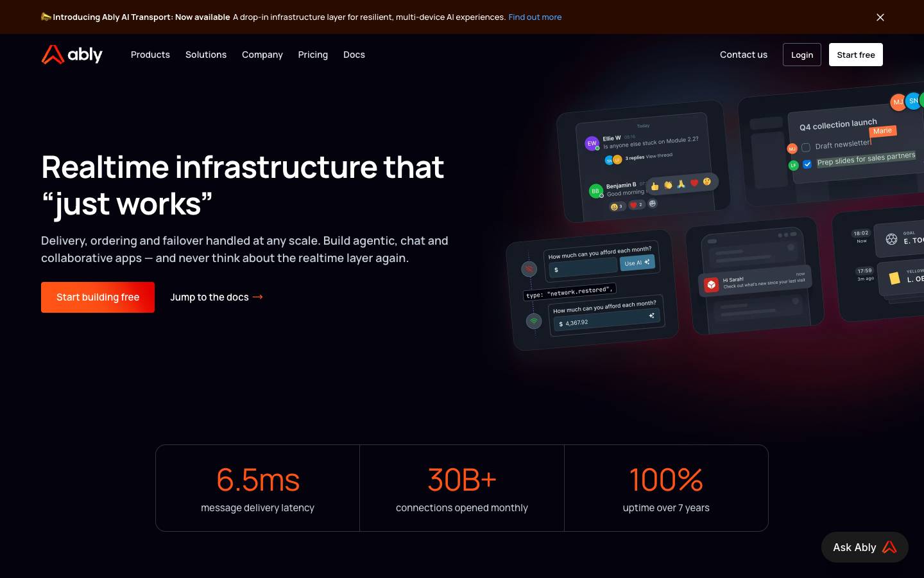Follow the Jump to the docs link
The height and width of the screenshot is (578, 924).
point(217,297)
